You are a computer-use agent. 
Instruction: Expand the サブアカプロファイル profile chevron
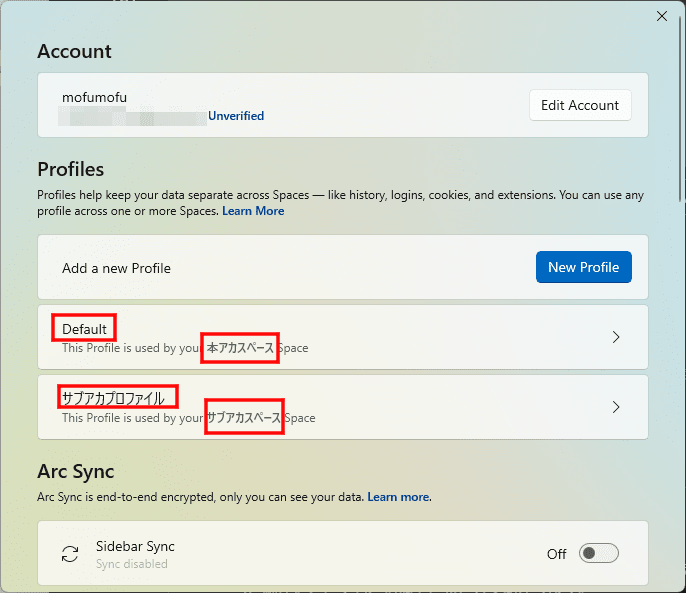pos(616,407)
